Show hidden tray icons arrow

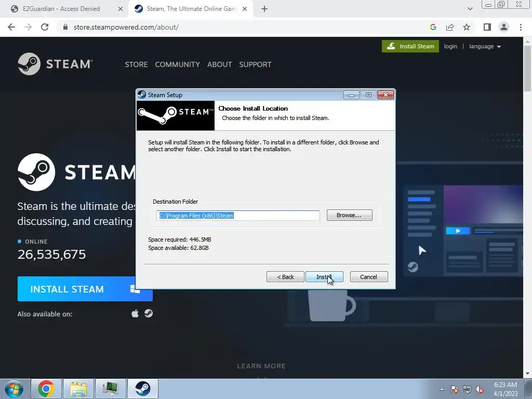point(442,389)
